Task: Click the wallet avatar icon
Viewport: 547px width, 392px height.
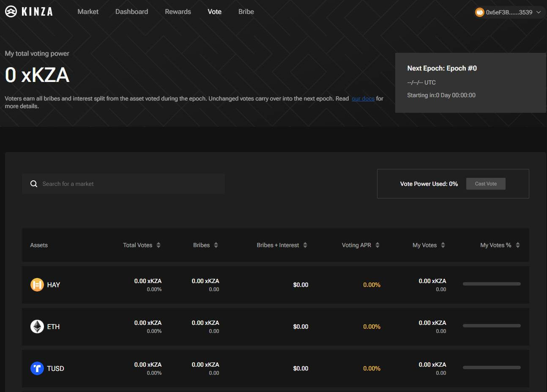Action: click(479, 12)
